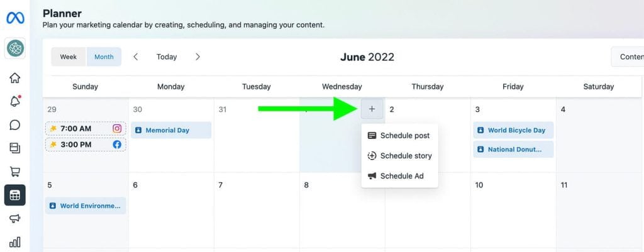Choose Schedule story from menu
The width and height of the screenshot is (644, 252).
(400, 156)
